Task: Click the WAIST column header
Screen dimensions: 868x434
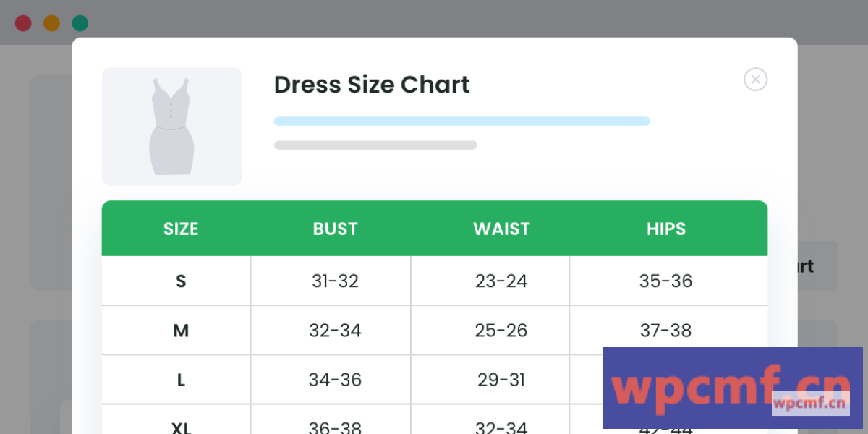Action: tap(501, 229)
